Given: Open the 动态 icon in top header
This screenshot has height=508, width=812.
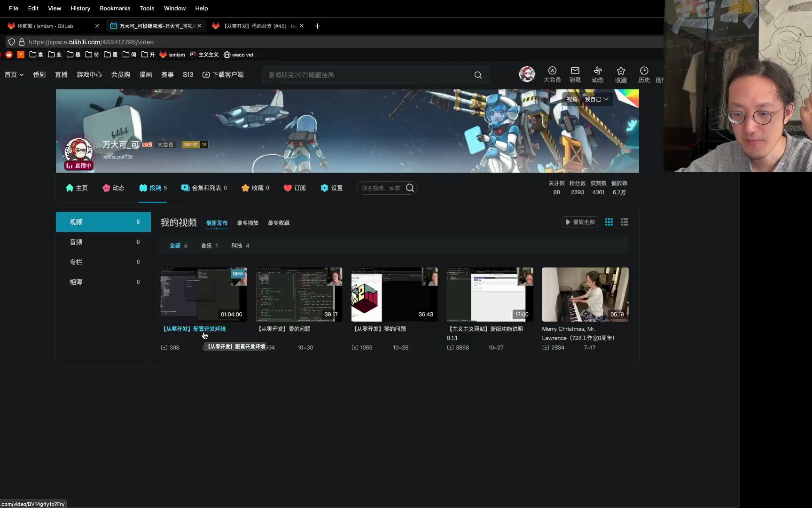Looking at the screenshot, I should click(x=597, y=74).
